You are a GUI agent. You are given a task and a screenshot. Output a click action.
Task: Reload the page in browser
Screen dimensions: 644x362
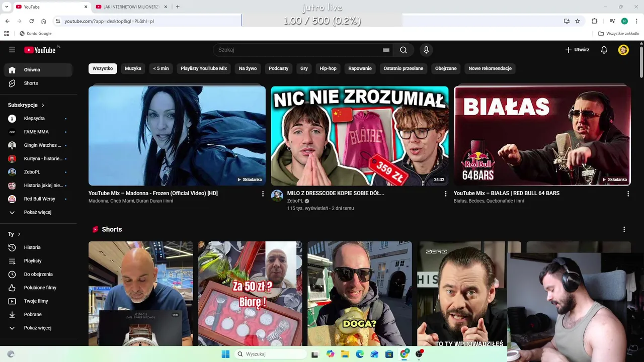[x=31, y=21]
